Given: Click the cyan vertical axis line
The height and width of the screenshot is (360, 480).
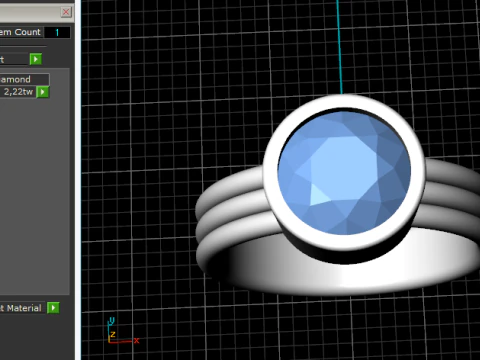Looking at the screenshot, I should tap(339, 47).
